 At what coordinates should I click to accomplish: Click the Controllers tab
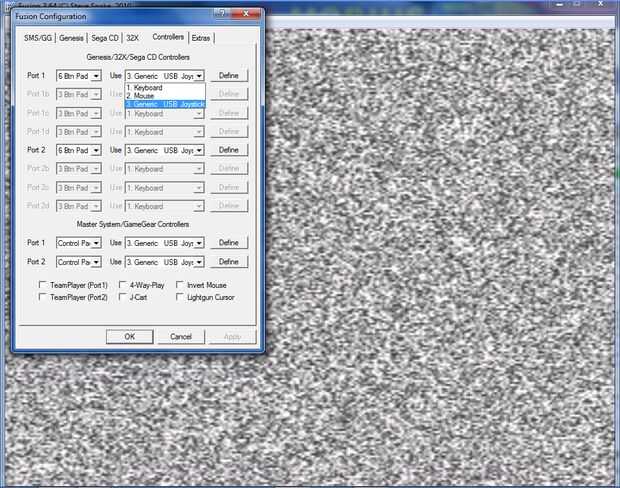168,37
